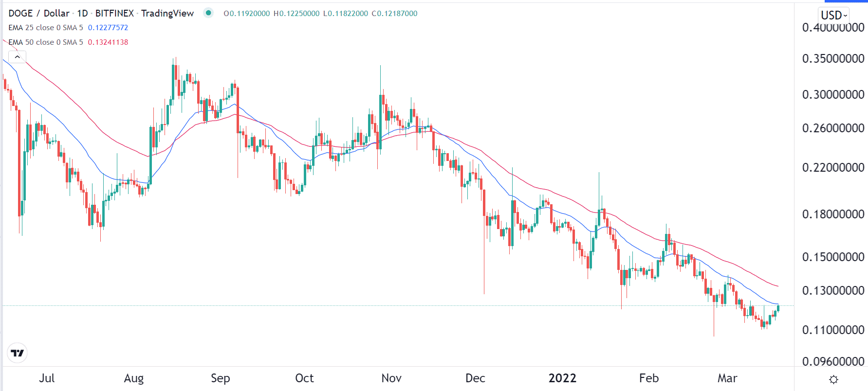Click the 0.18000000 price axis label

click(x=833, y=214)
